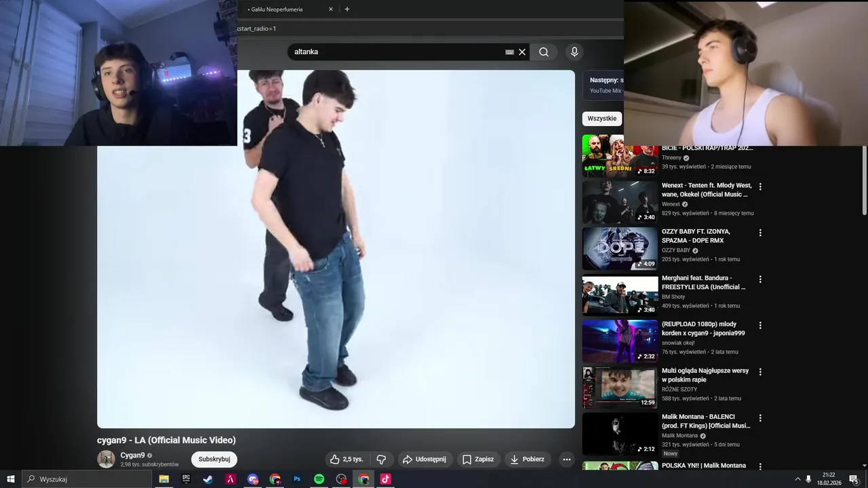Open 'Merghani feat. Bandura' video title

click(703, 283)
